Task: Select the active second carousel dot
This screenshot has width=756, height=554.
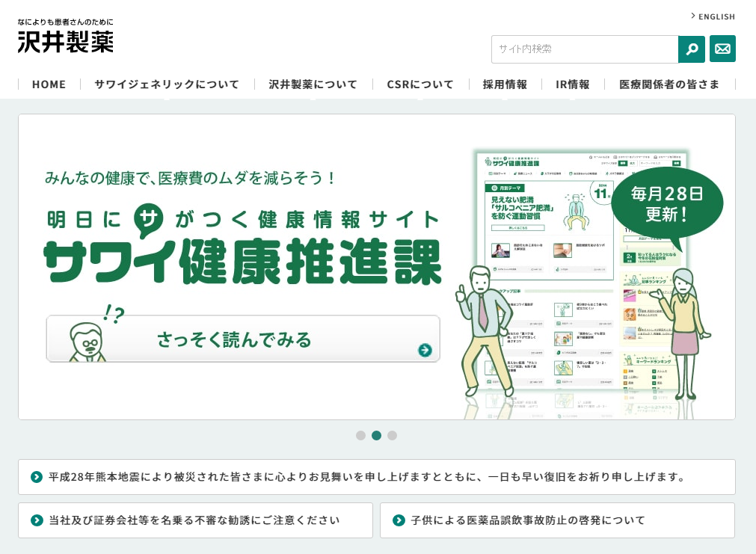Action: tap(377, 435)
